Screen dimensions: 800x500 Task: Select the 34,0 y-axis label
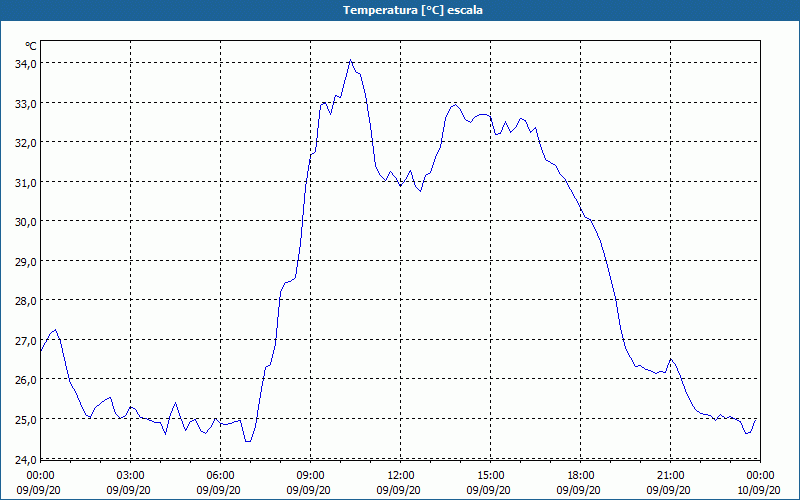[26, 64]
